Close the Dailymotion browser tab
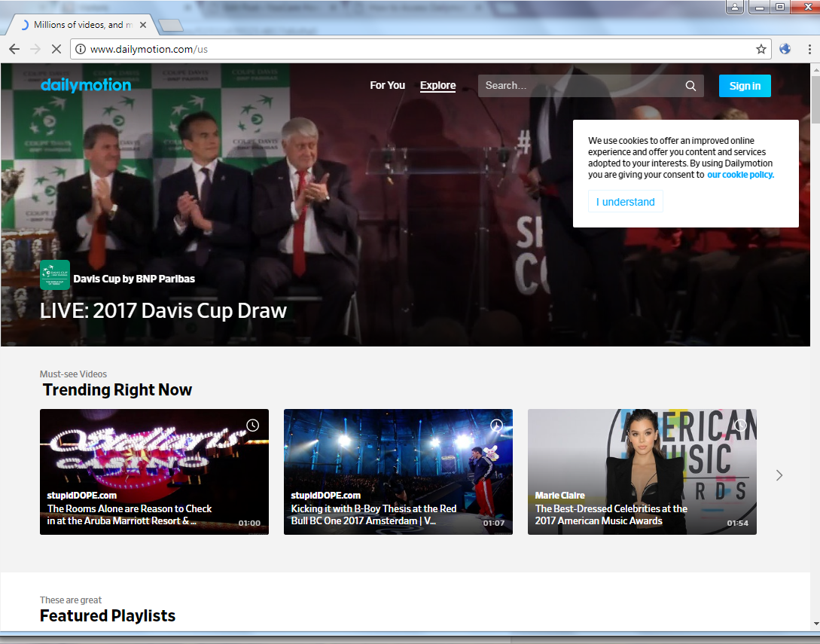Screen dimensions: 820x644 tap(143, 25)
